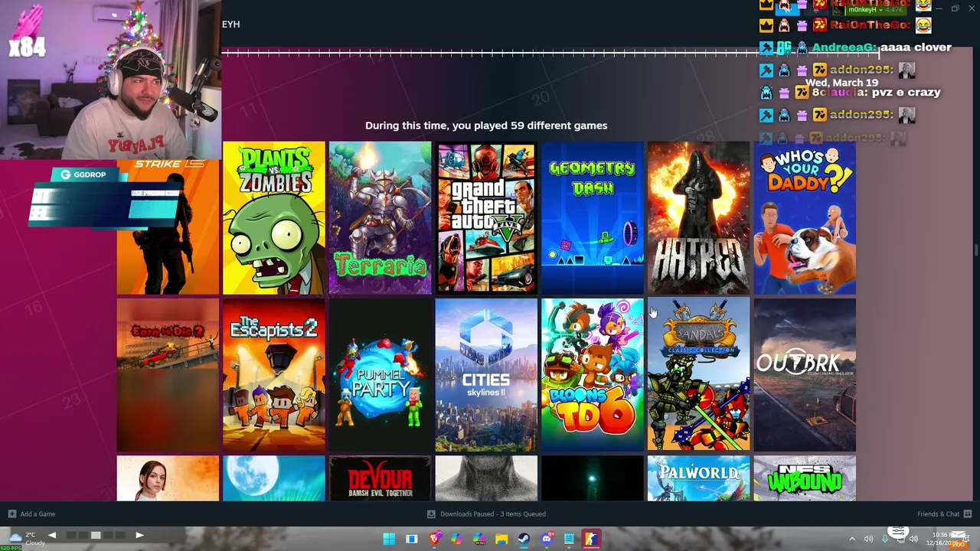Open the Palworld game cover

point(698,478)
